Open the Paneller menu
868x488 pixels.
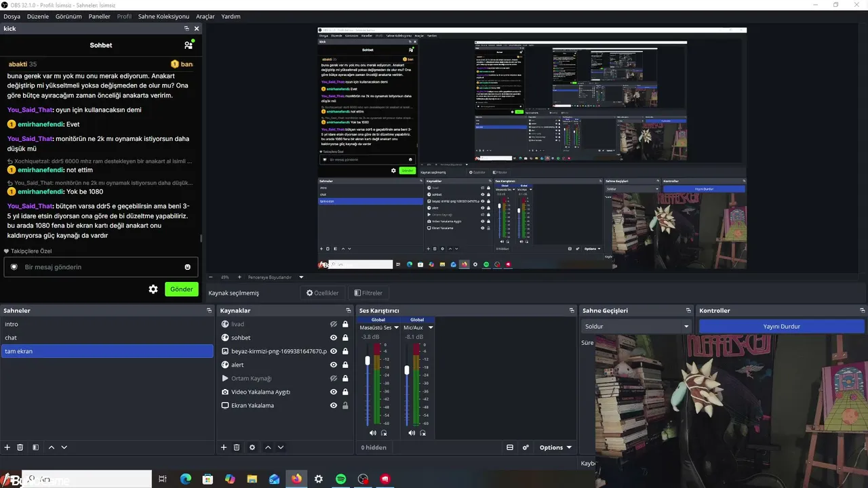99,16
